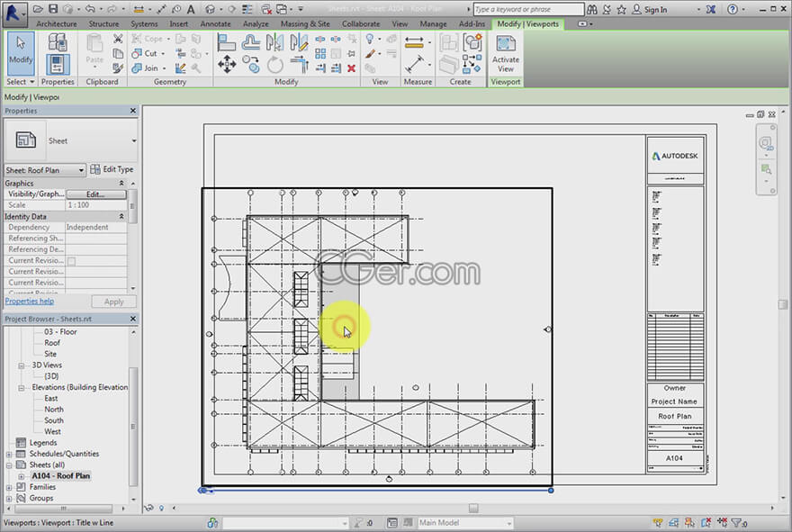
Task: Select the Offset tool icon
Action: [250, 42]
